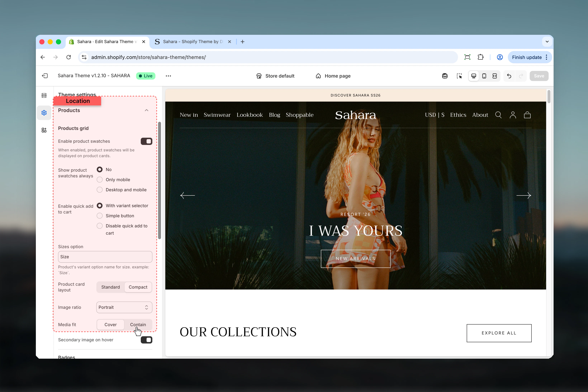588x392 pixels.
Task: Click the settings panel vertical scrollbar
Action: pos(159,180)
